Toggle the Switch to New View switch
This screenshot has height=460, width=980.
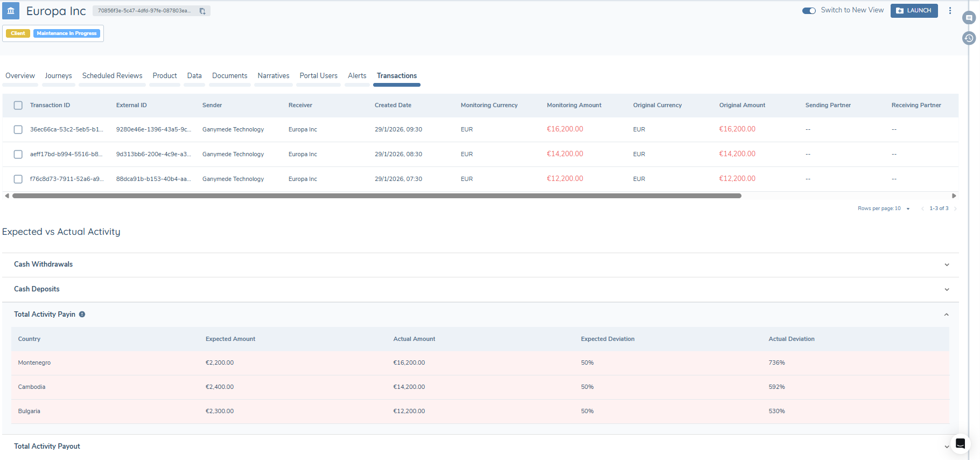coord(809,11)
